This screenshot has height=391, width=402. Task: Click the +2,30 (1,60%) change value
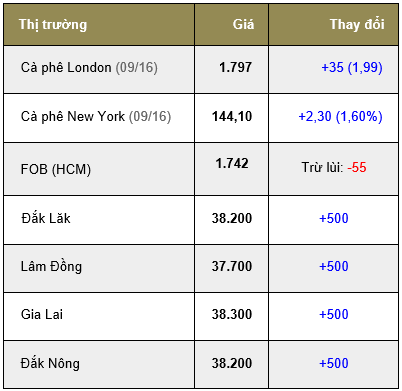coord(340,117)
